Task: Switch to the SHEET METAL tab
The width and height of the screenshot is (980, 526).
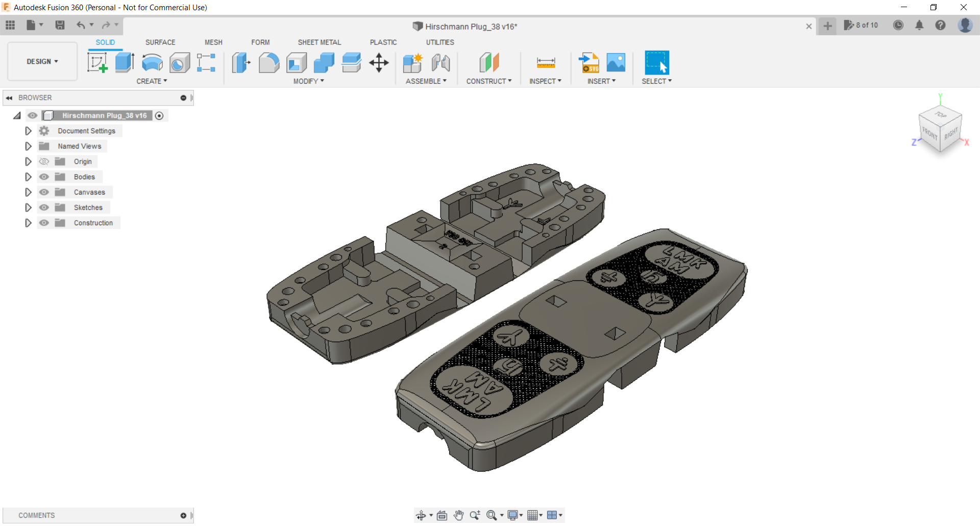Action: pos(320,42)
